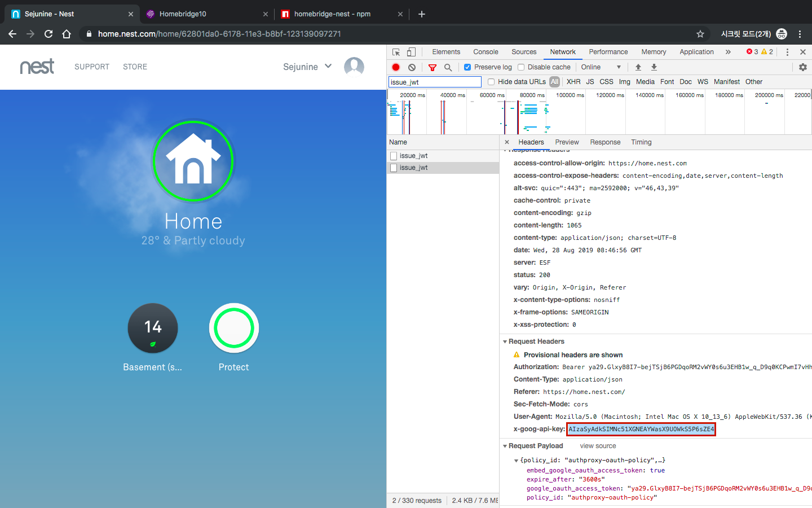The height and width of the screenshot is (508, 812).
Task: Toggle device toolbar in DevTools
Action: (x=412, y=52)
